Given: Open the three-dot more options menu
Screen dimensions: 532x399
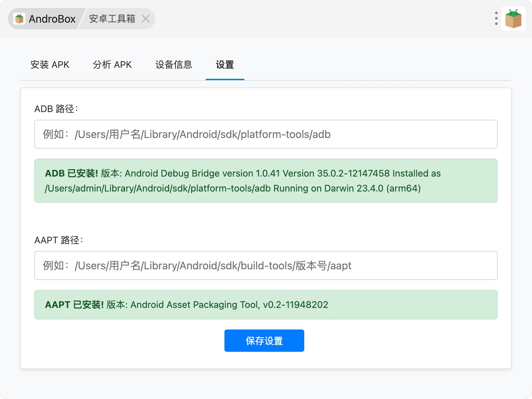Looking at the screenshot, I should point(496,19).
